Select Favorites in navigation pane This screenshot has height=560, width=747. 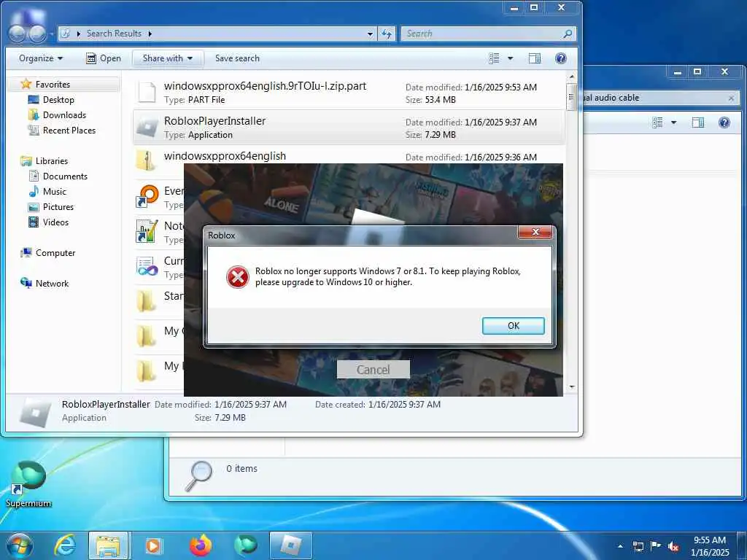coord(53,85)
